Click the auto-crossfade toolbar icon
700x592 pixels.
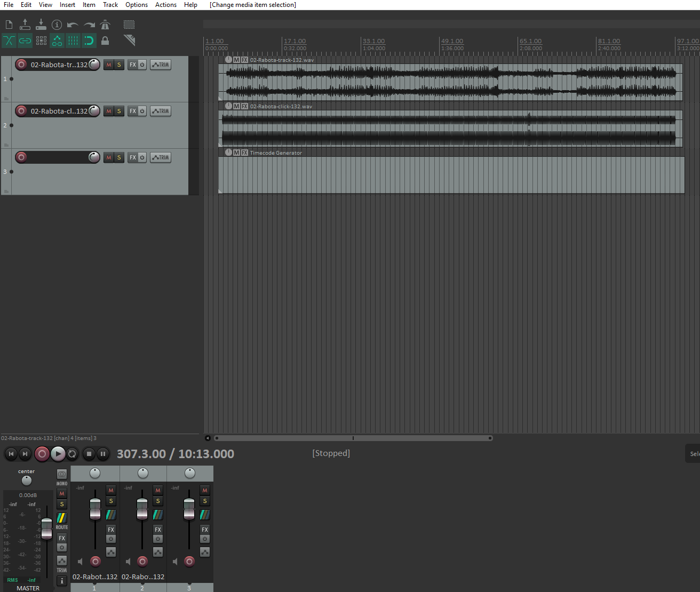coord(9,41)
